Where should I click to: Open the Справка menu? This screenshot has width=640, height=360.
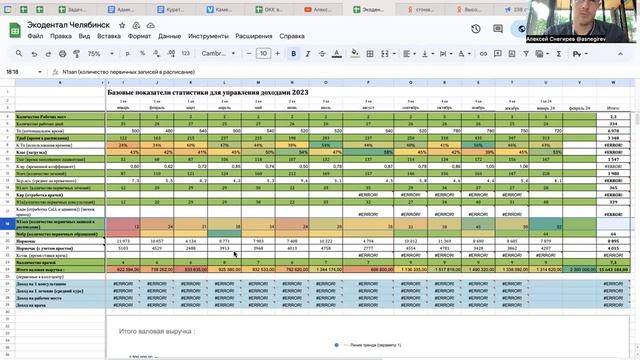(292, 36)
